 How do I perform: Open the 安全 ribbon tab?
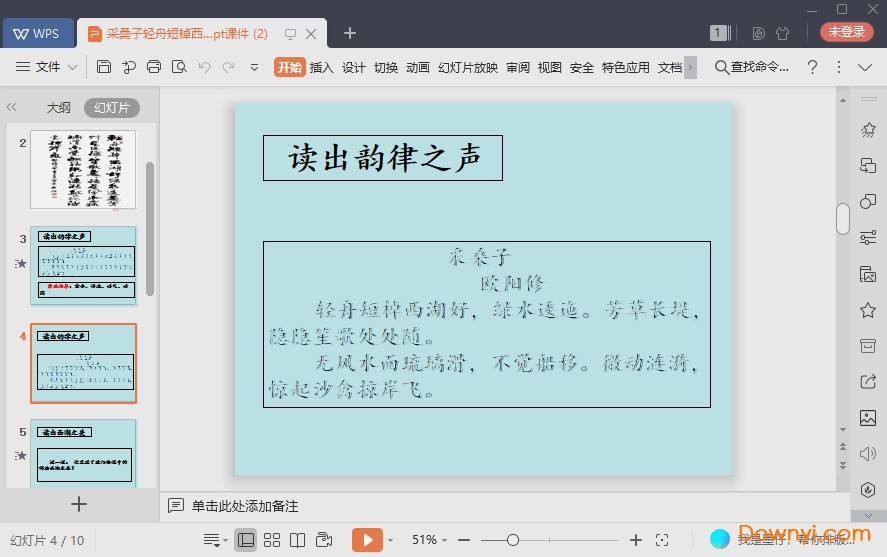582,67
